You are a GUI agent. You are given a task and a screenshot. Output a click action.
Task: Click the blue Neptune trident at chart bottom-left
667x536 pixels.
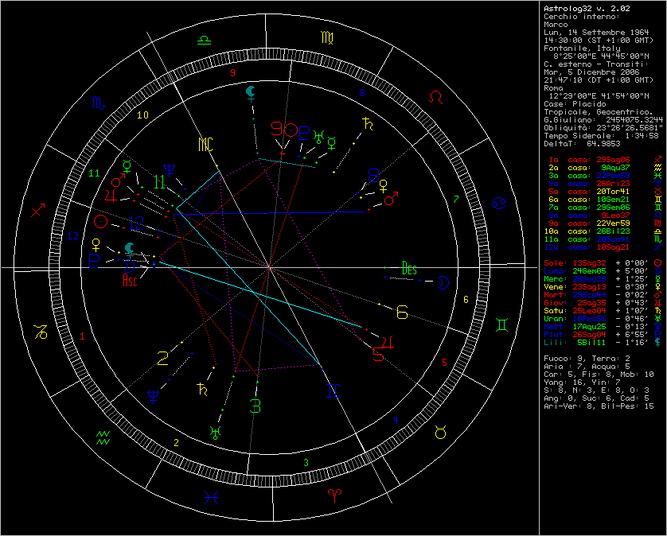click(154, 396)
